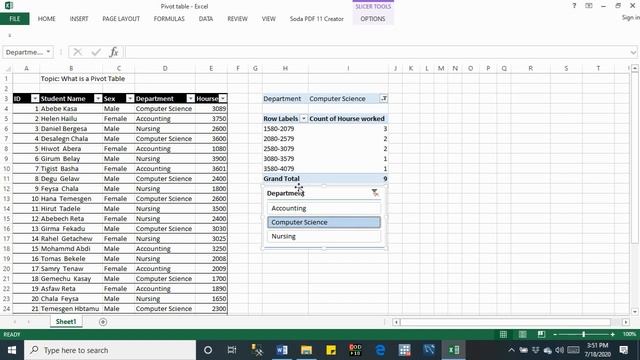Select the 3580-4079 row label
The image size is (640, 360).
[285, 169]
